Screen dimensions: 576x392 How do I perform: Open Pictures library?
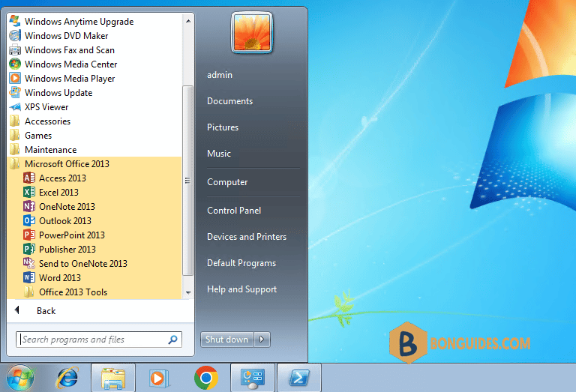click(223, 127)
